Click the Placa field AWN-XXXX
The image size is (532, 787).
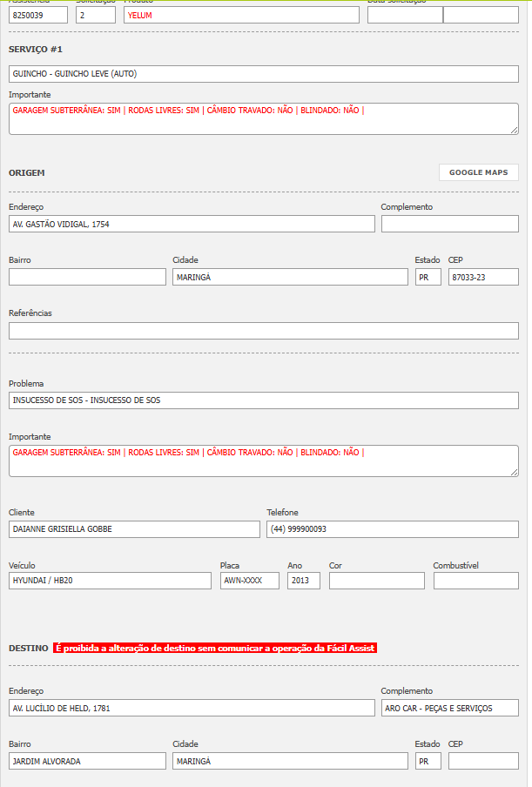pos(249,581)
